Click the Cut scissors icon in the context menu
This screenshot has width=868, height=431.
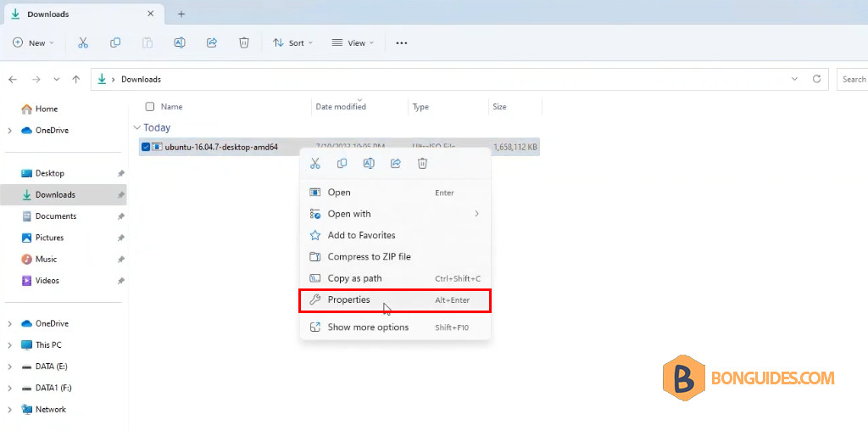[x=315, y=164]
